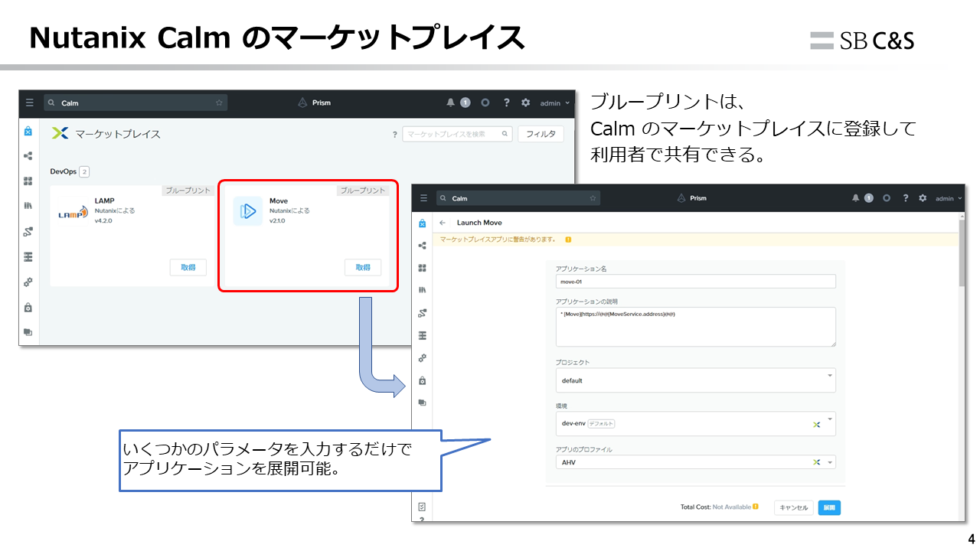
Task: Click tasks circle icon in Marketplace window header
Action: pyautogui.click(x=485, y=103)
